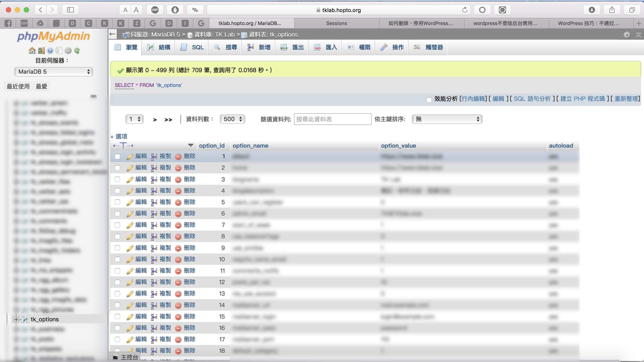
Task: Switch to the 操作 operations tab
Action: coord(392,47)
